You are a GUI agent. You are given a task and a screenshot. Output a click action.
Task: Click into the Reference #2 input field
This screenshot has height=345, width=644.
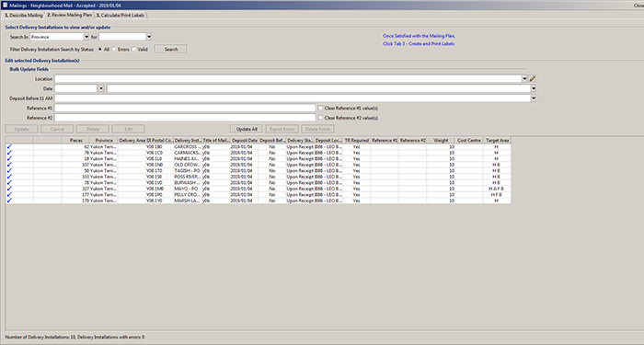(x=185, y=118)
